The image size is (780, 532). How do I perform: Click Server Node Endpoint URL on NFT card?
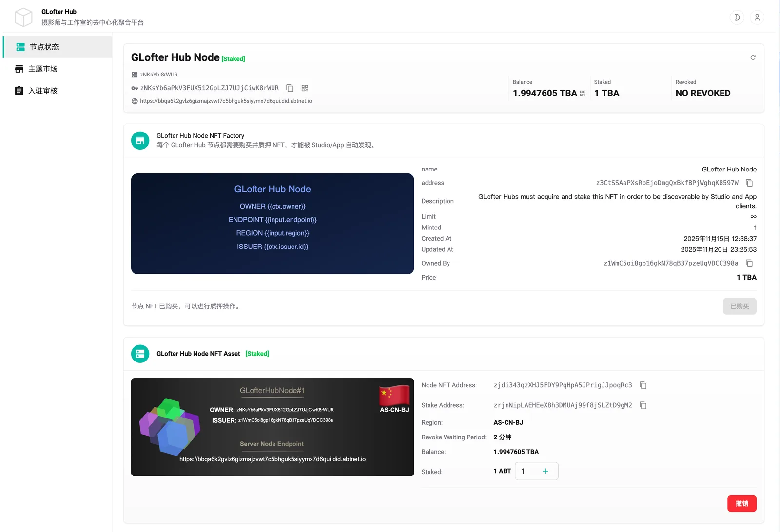[273, 459]
